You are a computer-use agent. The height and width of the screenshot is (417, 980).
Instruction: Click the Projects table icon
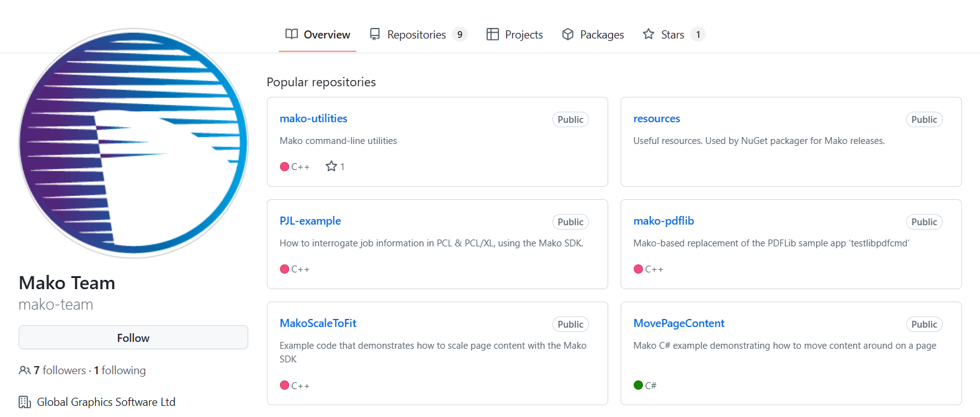[493, 34]
